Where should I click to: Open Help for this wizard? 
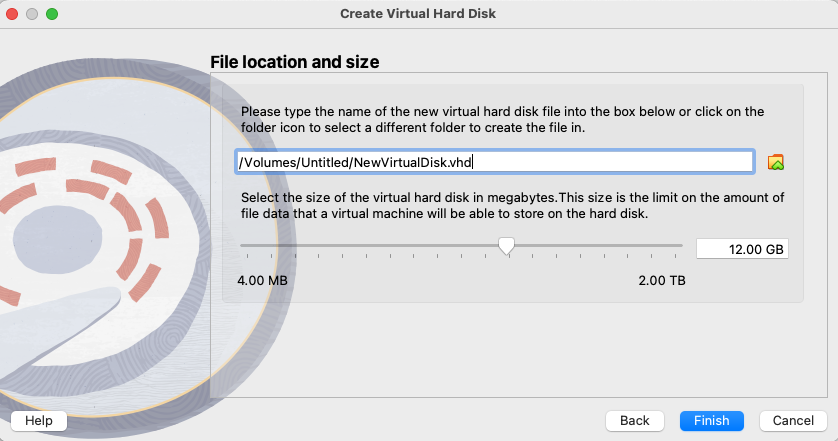click(39, 421)
